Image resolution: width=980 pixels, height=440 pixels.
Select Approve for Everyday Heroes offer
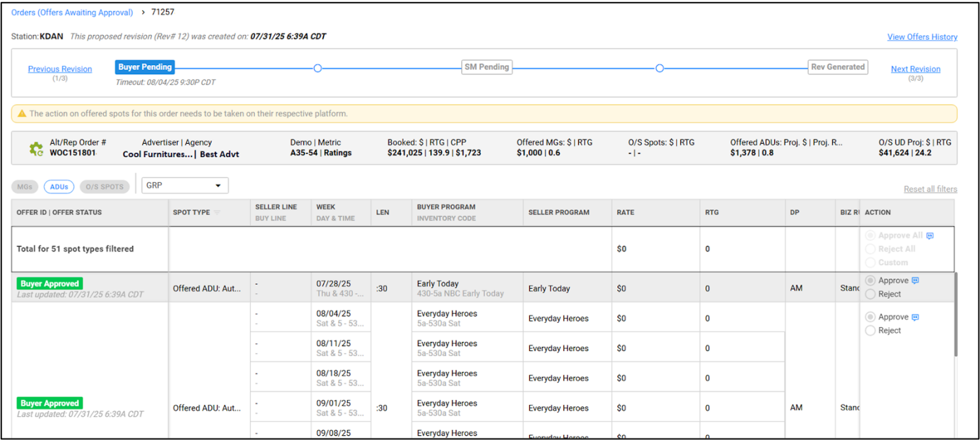pyautogui.click(x=871, y=317)
